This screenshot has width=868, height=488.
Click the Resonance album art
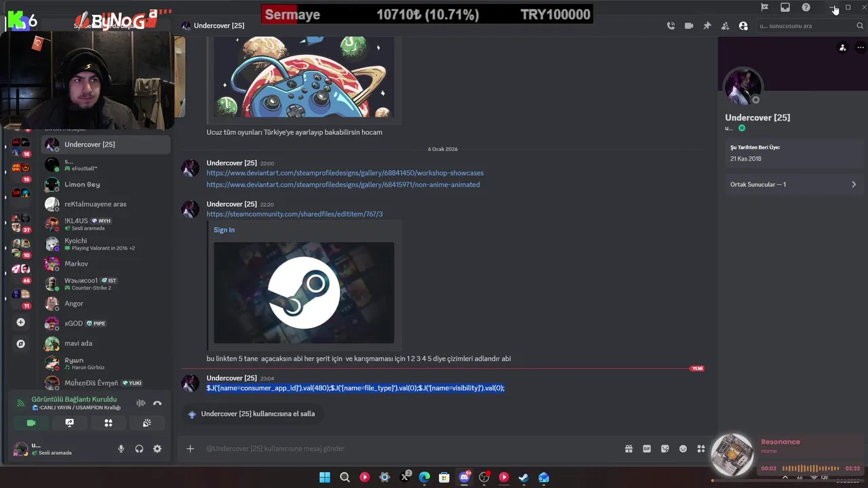[732, 455]
